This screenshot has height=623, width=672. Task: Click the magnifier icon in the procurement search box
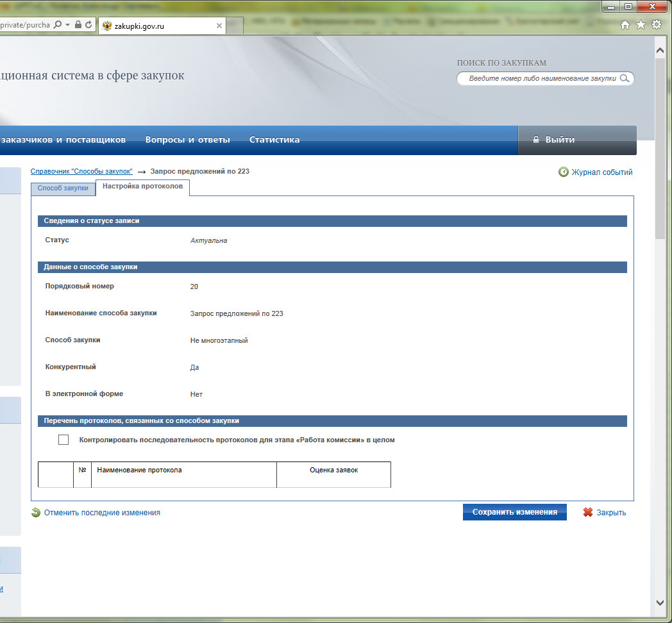[x=625, y=78]
